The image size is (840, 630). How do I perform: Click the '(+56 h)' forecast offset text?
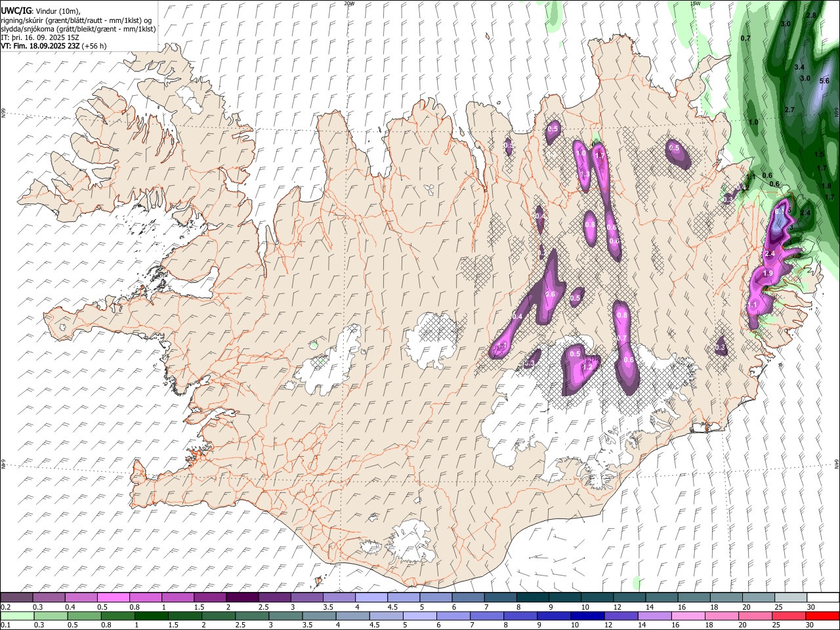pyautogui.click(x=94, y=46)
